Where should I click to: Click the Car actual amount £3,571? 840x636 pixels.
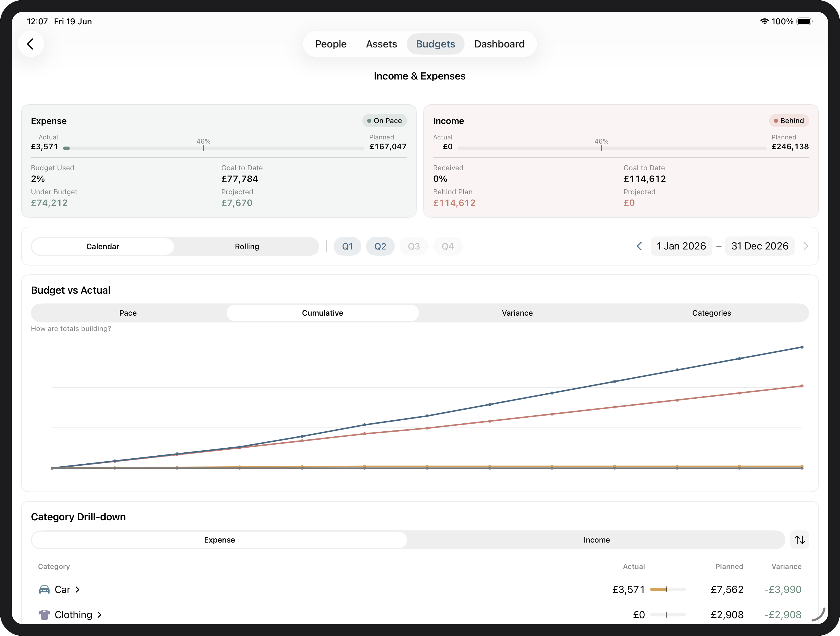pyautogui.click(x=628, y=590)
